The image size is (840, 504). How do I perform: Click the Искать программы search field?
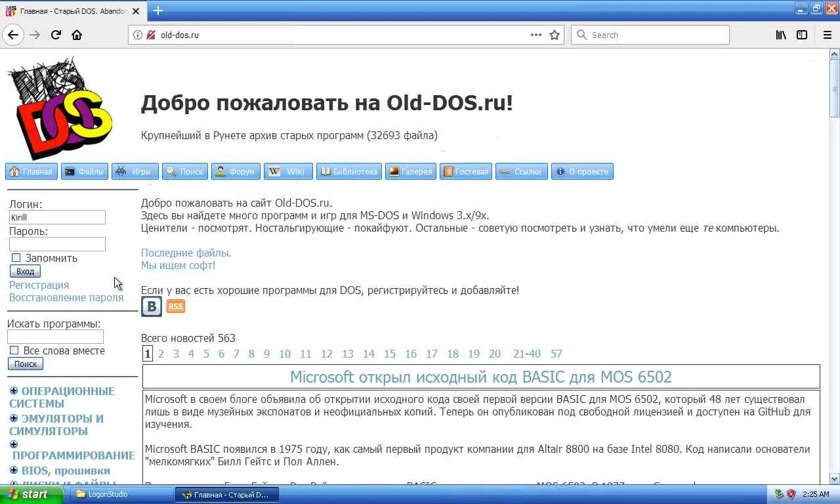(55, 337)
